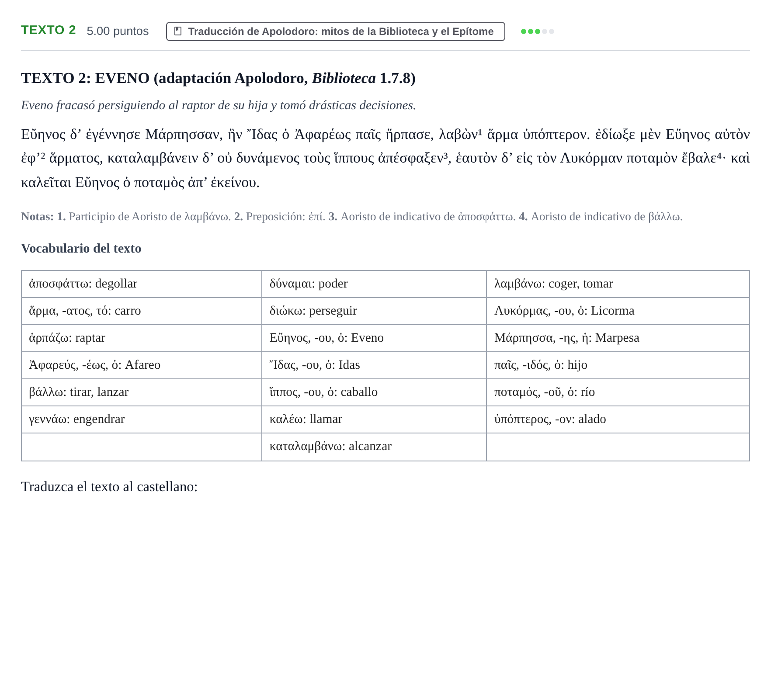771x700 pixels.
Task: Click the Vocabulario del texto heading
Action: pyautogui.click(x=81, y=248)
